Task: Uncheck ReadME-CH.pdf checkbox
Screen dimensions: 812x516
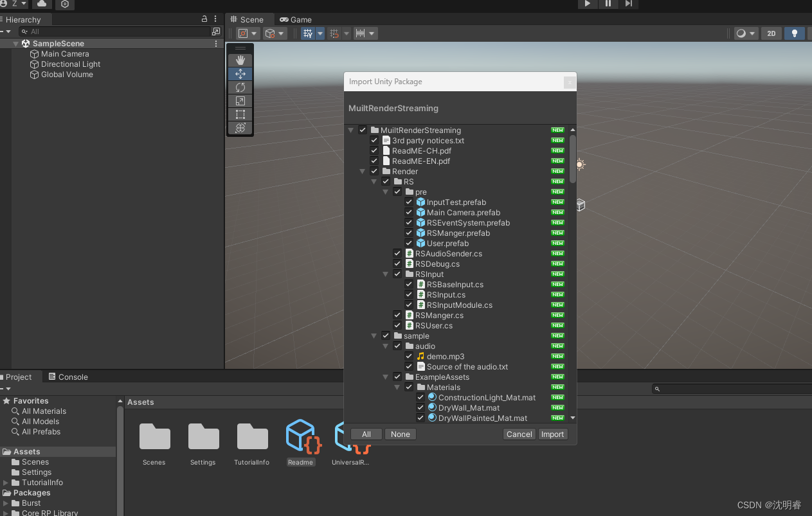Action: (x=374, y=151)
